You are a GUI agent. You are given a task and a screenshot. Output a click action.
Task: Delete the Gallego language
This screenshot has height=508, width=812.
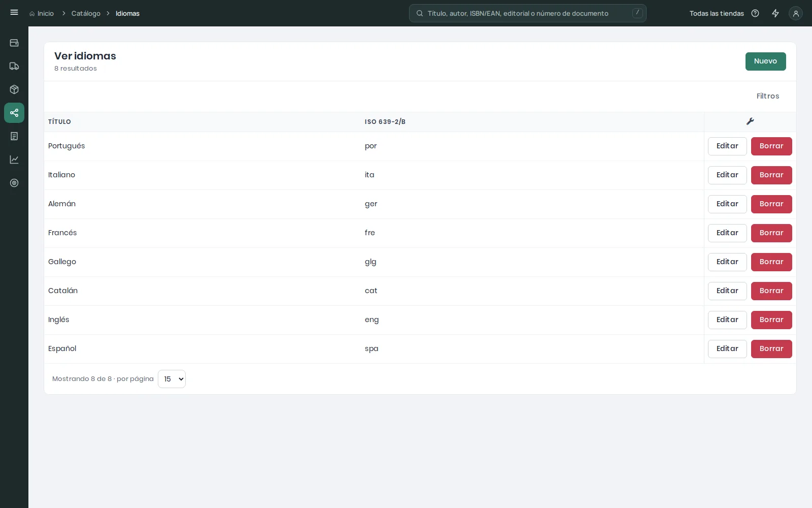click(771, 262)
